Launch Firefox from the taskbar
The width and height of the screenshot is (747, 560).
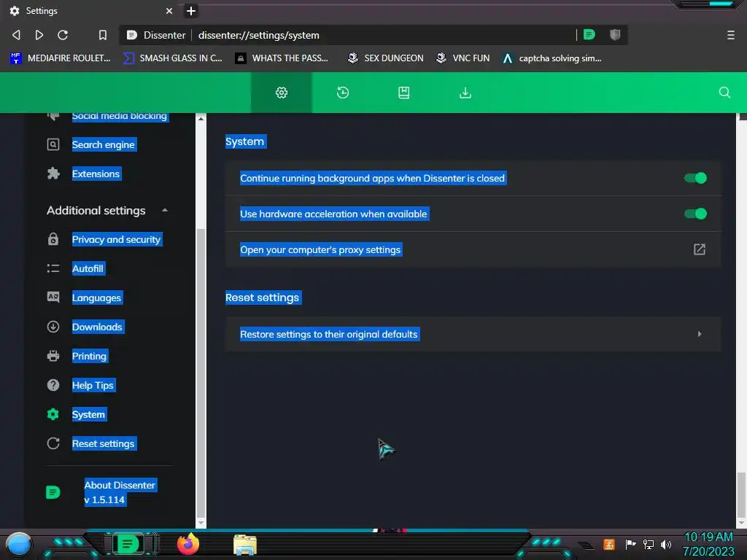[188, 544]
